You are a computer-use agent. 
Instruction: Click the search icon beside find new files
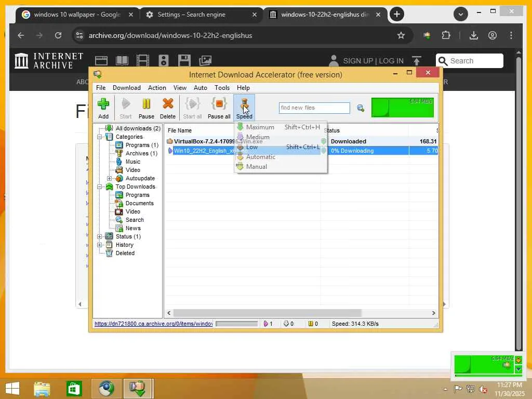click(361, 108)
